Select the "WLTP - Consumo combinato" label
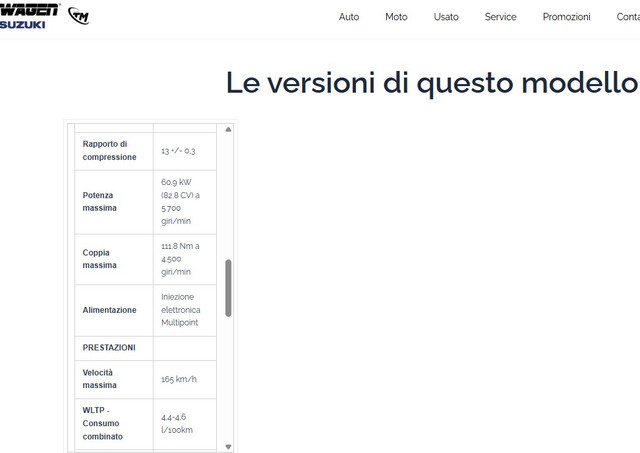Image resolution: width=640 pixels, height=453 pixels. click(102, 423)
